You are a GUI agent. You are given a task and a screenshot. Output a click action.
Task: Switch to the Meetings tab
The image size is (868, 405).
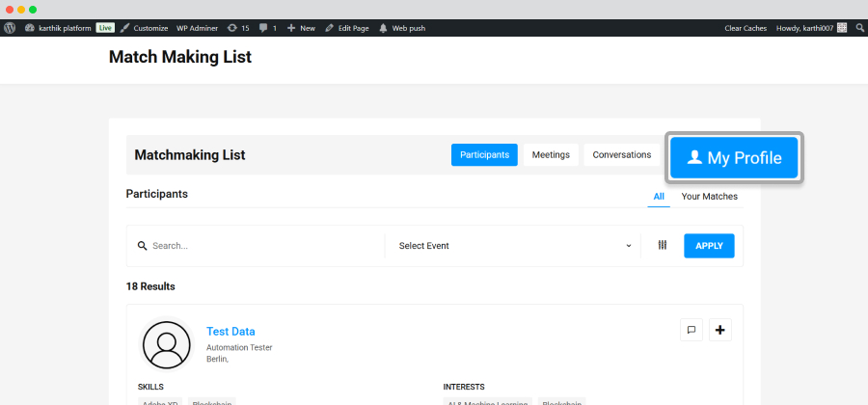(551, 155)
